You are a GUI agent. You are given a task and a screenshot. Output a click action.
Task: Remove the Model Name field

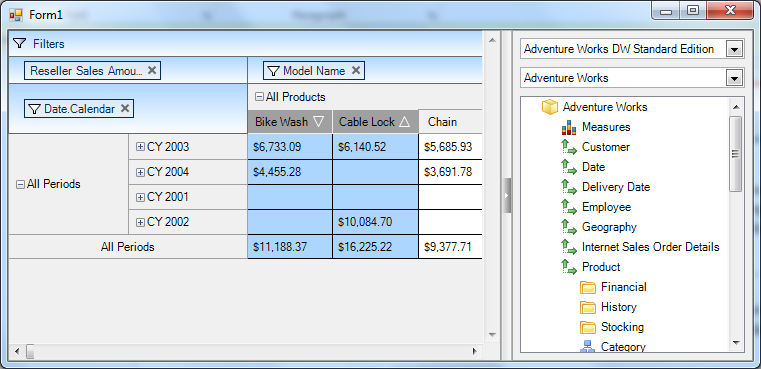[356, 70]
